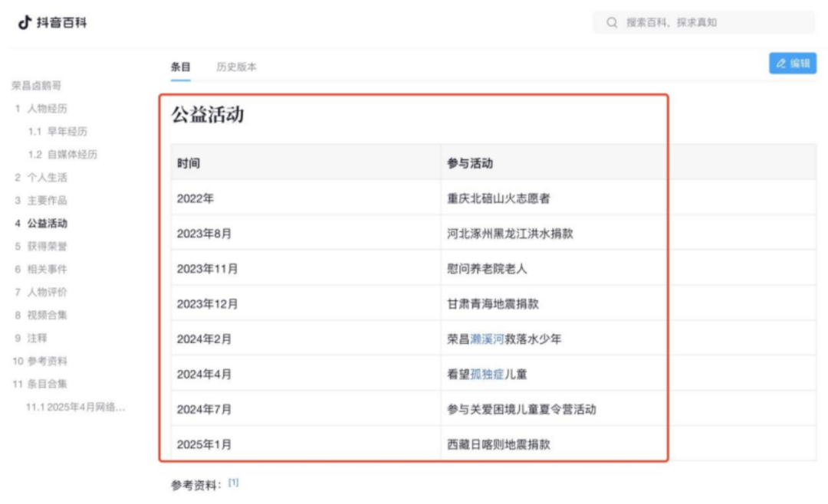Select 4 公益活动 in sidebar
828x504 pixels.
pyautogui.click(x=41, y=223)
